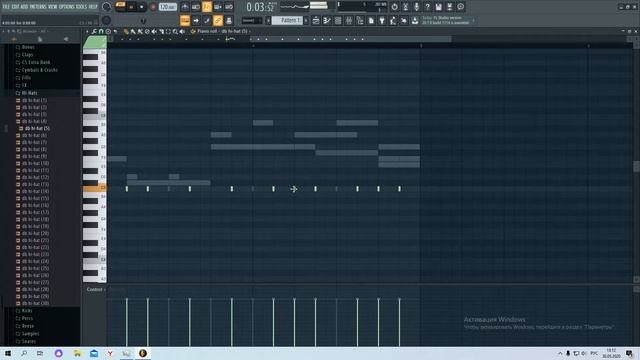
Task: Expand the Claps folder in browser
Action: click(27, 55)
